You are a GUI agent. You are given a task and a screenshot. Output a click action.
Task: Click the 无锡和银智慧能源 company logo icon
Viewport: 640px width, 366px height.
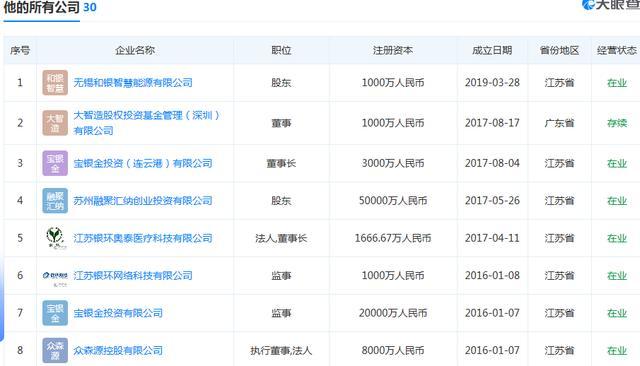coord(55,83)
